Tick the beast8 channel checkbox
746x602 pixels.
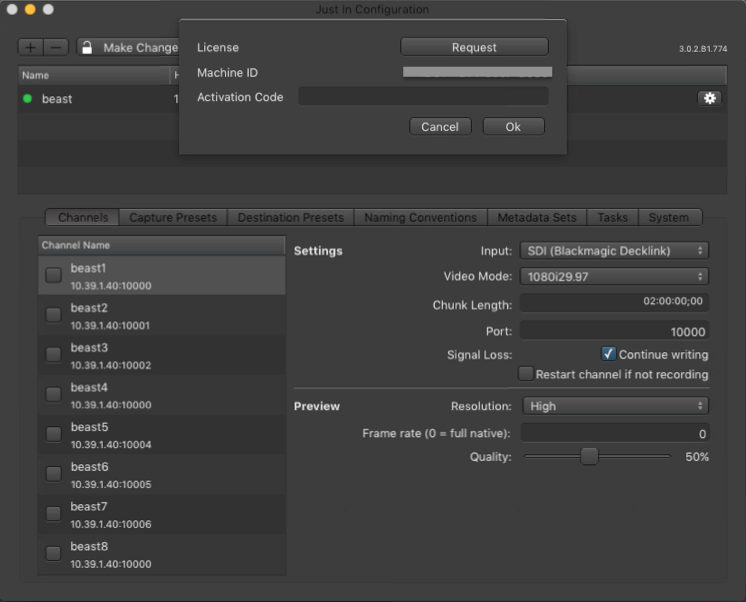[x=53, y=553]
